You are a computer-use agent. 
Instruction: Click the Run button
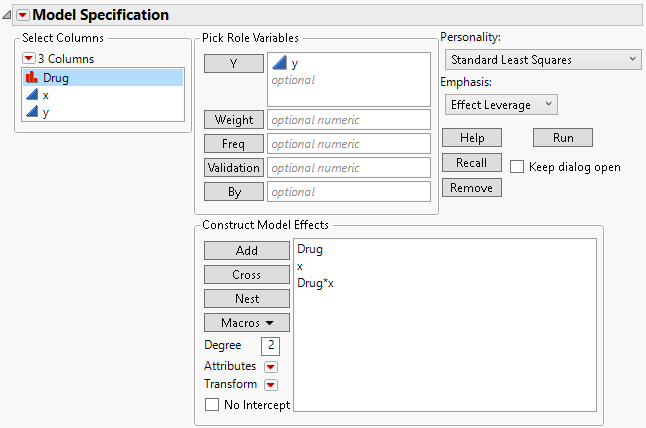[562, 138]
